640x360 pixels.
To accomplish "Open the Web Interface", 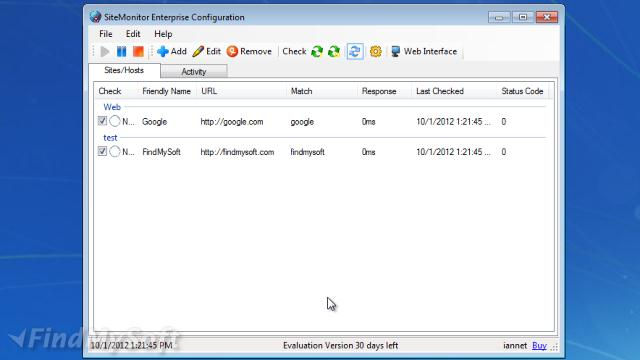I will pos(424,51).
